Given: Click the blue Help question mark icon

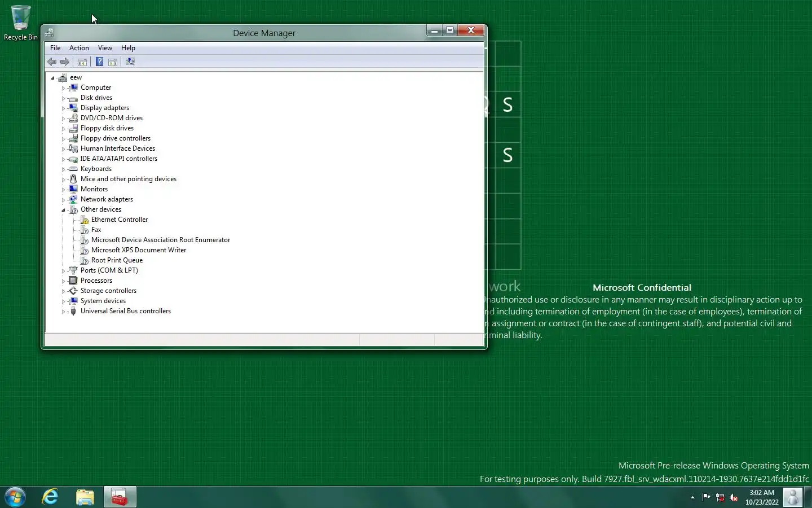Looking at the screenshot, I should click(x=99, y=62).
